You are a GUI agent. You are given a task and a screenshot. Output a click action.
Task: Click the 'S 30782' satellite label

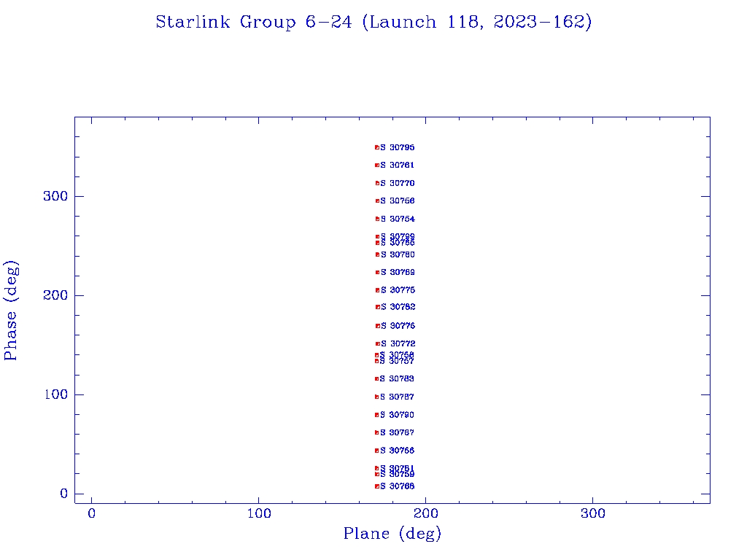click(x=398, y=307)
